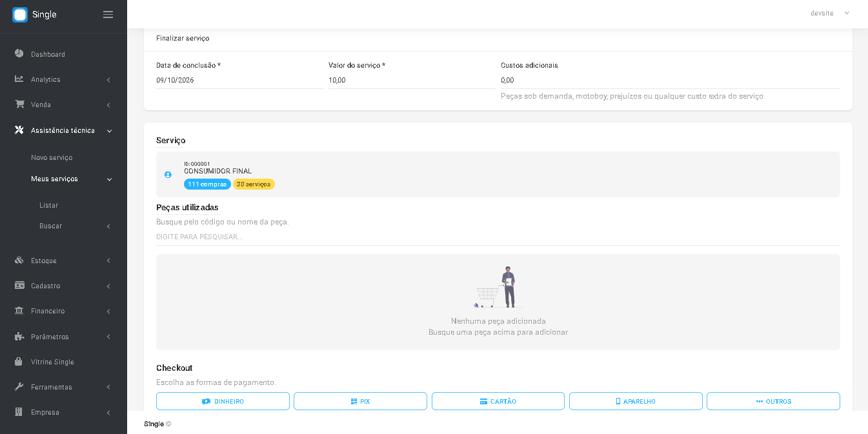The height and width of the screenshot is (434, 868).
Task: Click the 30 serviços badge
Action: 254,184
